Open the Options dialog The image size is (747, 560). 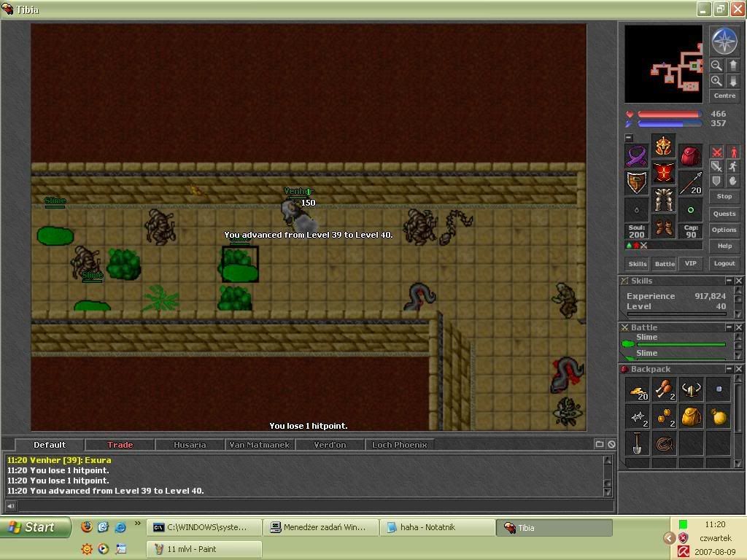[724, 230]
